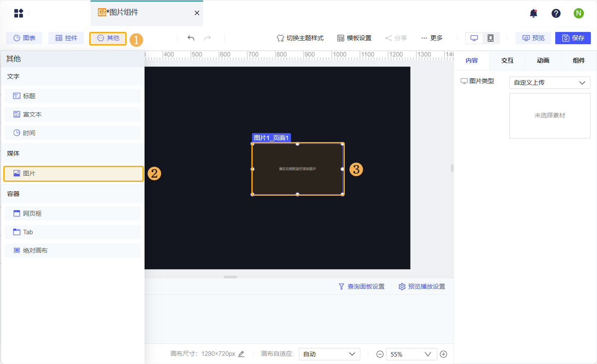Zoom in with plus icon
Screen dimensions: 597x364
coord(443,354)
